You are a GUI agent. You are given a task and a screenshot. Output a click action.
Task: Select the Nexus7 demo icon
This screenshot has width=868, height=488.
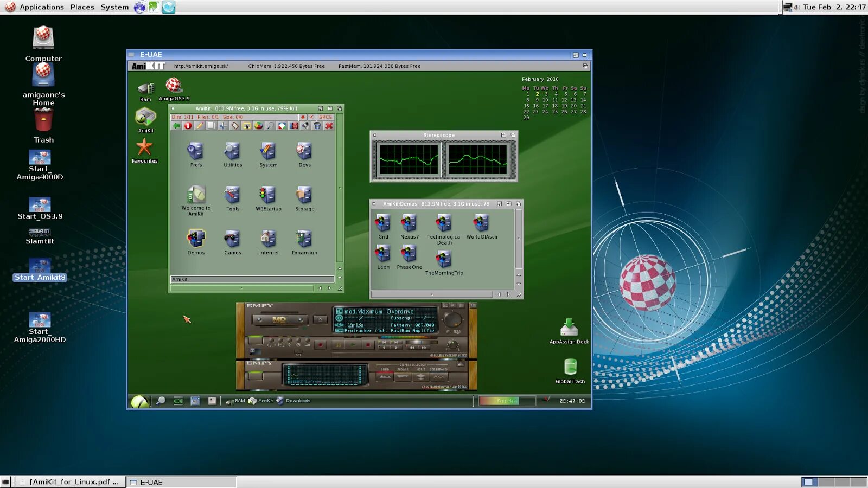(x=409, y=226)
